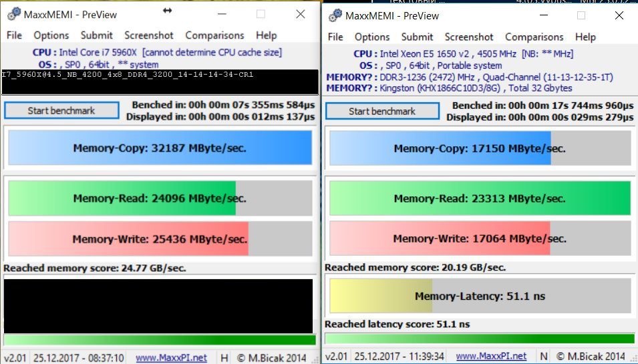
Task: Click CPU line 'Intel Core i7 5960X'
Action: pyautogui.click(x=157, y=53)
